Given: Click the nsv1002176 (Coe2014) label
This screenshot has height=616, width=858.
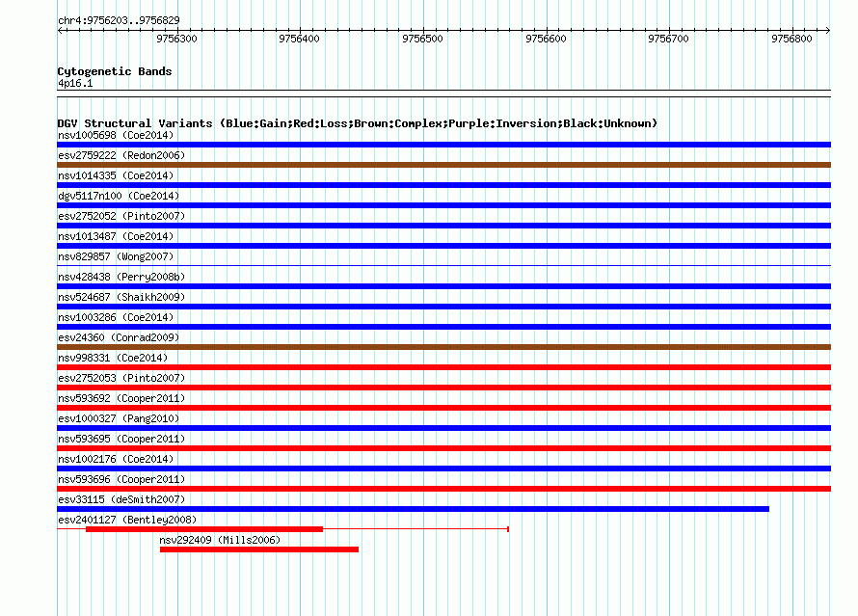Looking at the screenshot, I should coord(116,459).
